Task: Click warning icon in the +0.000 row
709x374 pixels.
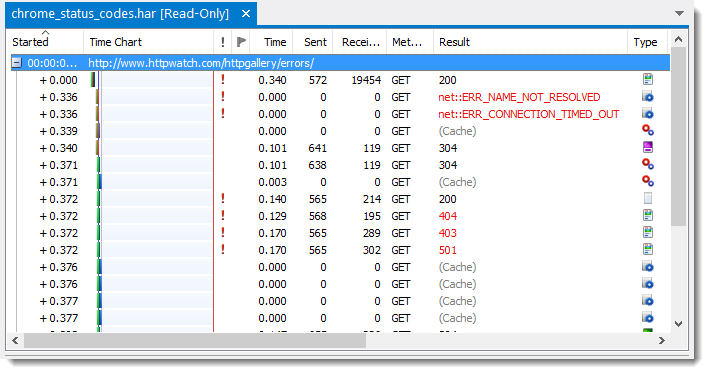Action: 222,80
